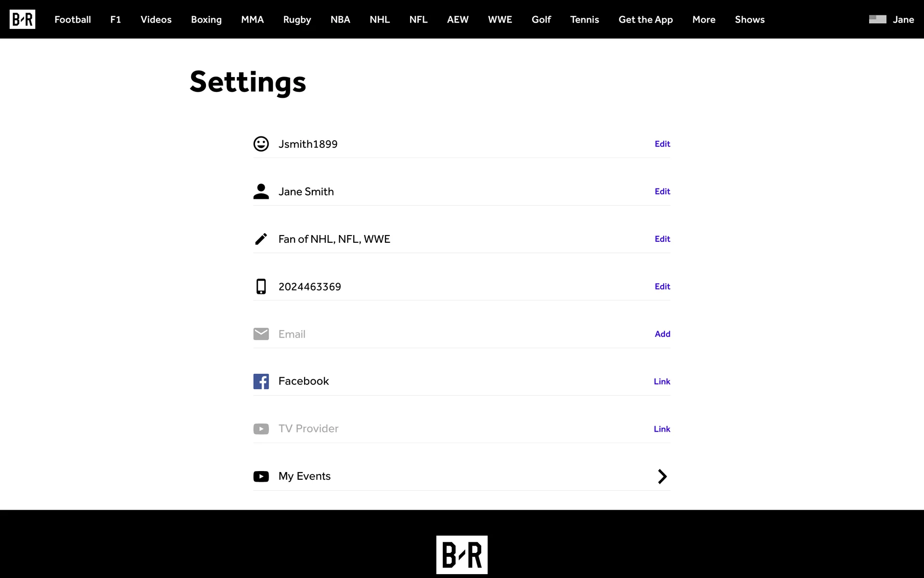Click the mobile phone icon
This screenshot has height=578, width=924.
click(261, 286)
